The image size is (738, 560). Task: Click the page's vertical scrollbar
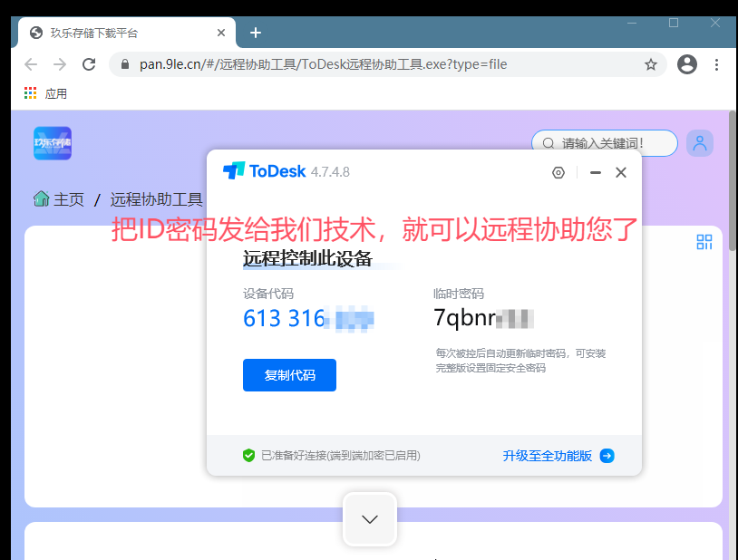coord(732,180)
